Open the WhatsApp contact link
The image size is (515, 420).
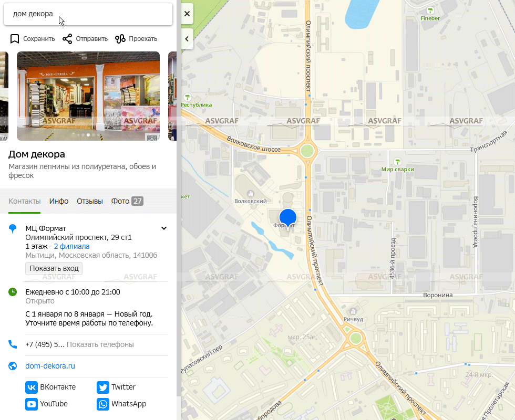click(121, 404)
